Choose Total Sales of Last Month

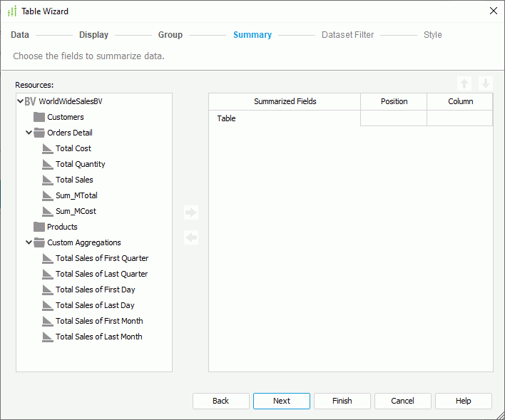tap(98, 337)
